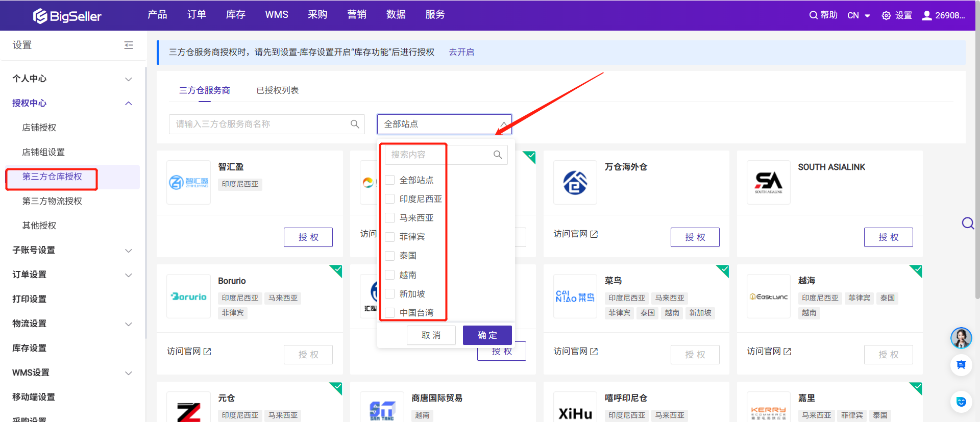Tick the 马来西亚 checkbox
980x422 pixels.
(x=390, y=218)
